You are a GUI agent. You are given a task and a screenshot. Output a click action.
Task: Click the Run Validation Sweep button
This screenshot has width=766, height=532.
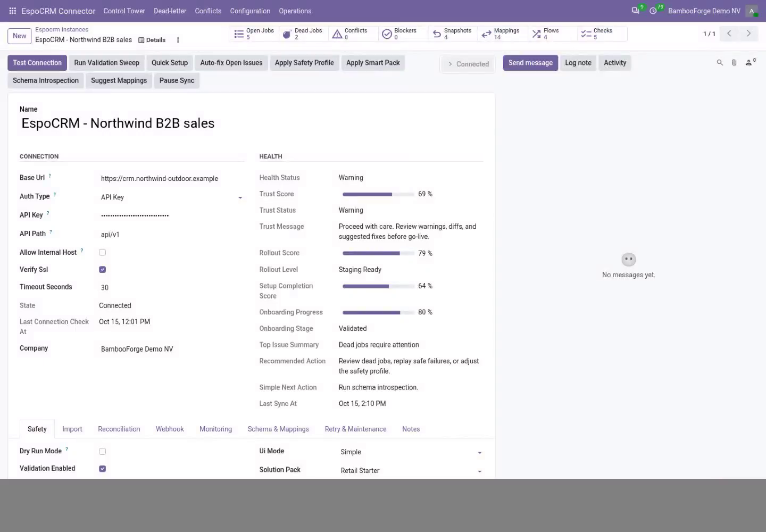[x=107, y=63]
